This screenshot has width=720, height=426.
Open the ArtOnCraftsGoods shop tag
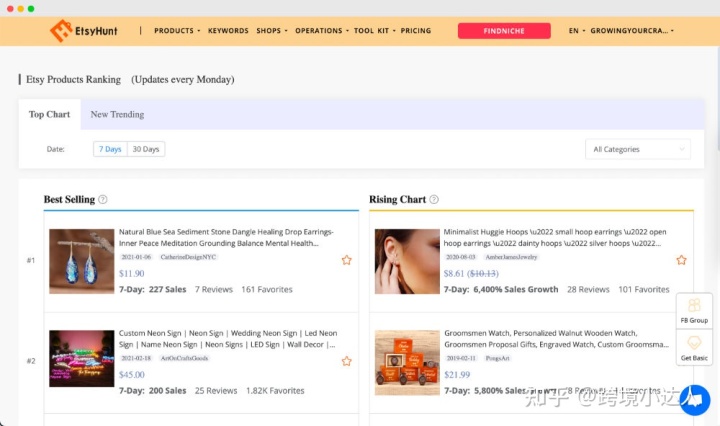pyautogui.click(x=184, y=358)
